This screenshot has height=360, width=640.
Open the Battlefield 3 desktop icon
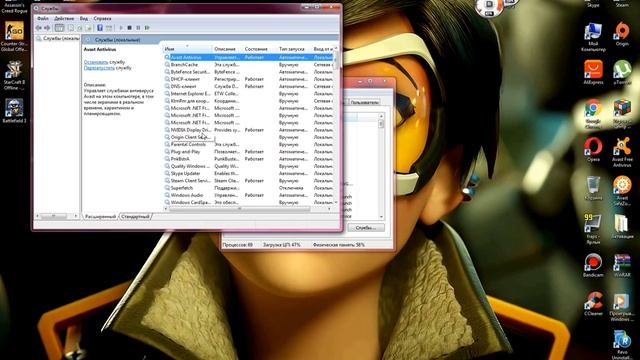click(14, 111)
